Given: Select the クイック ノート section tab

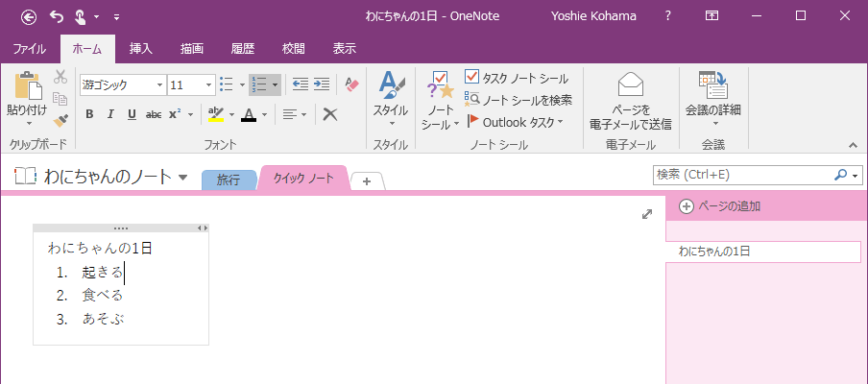Looking at the screenshot, I should click(x=303, y=179).
